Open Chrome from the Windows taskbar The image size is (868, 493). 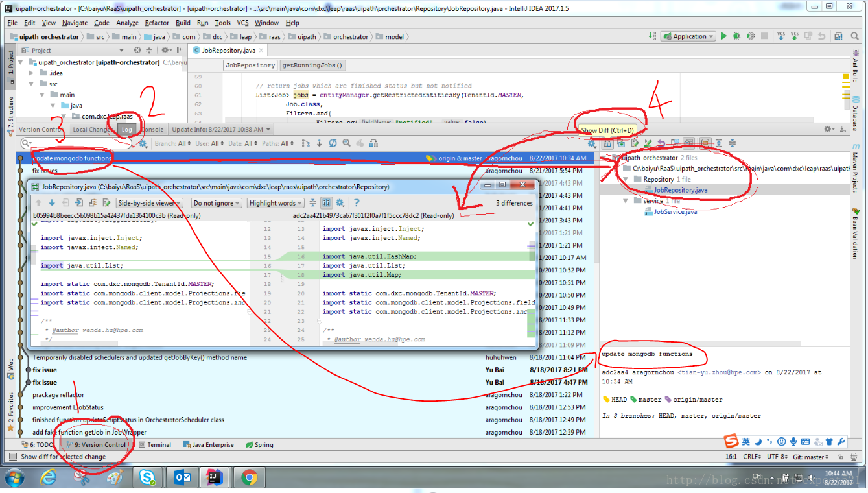click(x=248, y=478)
